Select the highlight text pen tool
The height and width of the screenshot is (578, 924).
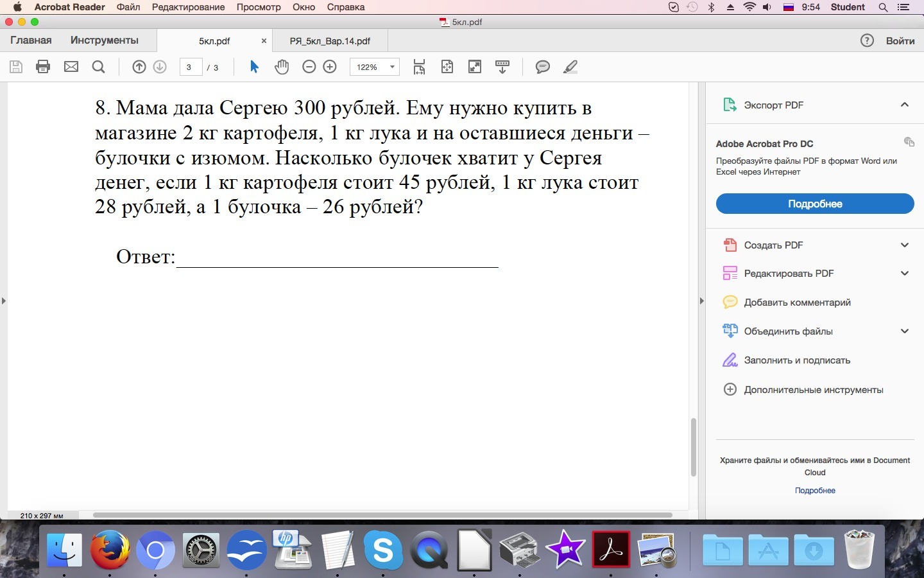pyautogui.click(x=570, y=67)
